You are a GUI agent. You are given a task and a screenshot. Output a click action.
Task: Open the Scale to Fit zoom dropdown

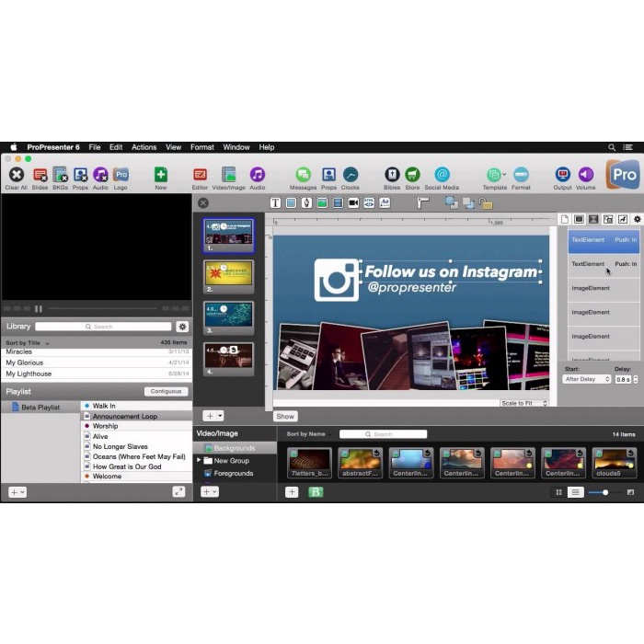coord(524,403)
